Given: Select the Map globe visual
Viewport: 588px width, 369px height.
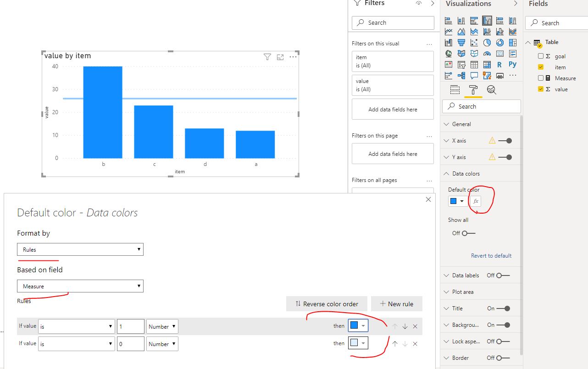Looking at the screenshot, I should 449,54.
